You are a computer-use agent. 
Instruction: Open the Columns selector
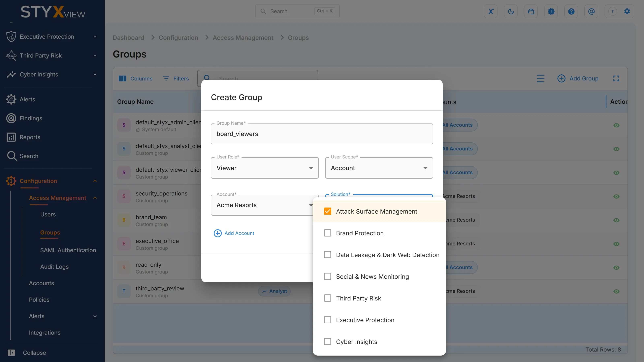[x=135, y=78]
